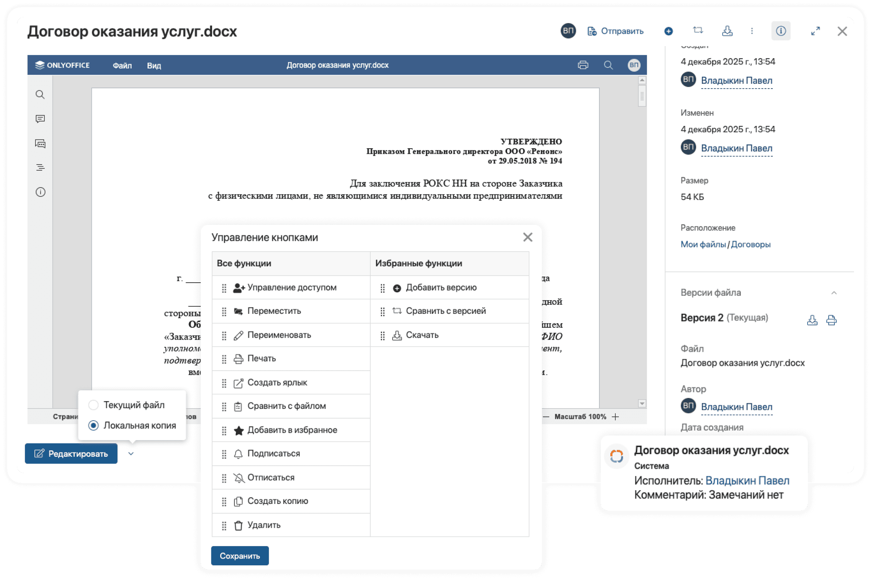
Task: Click the Сохранить button
Action: [x=239, y=556]
